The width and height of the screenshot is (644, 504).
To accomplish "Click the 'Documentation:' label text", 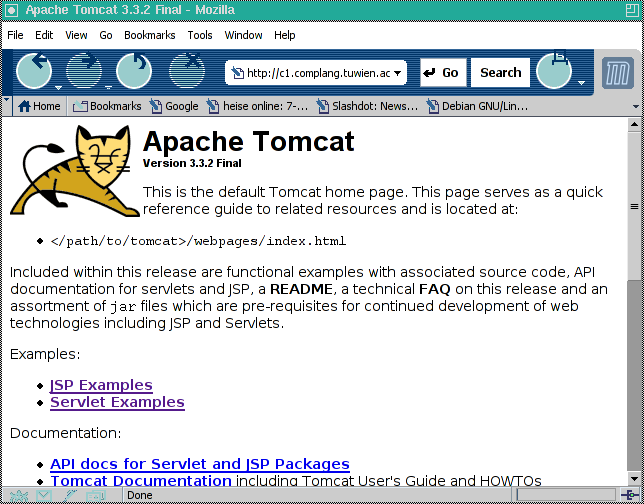I will pos(66,433).
